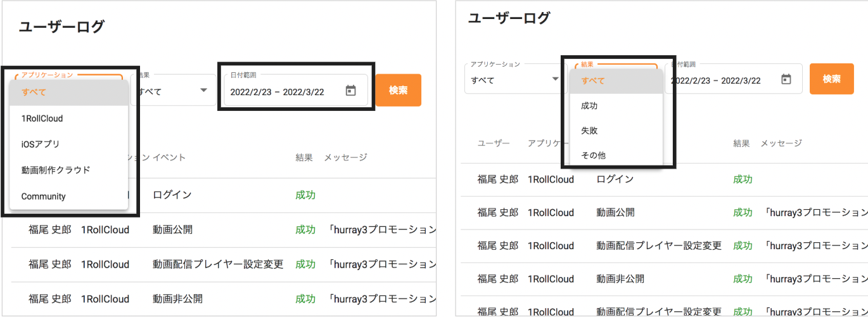This screenshot has height=317, width=868.
Task: Click 成功 result in right 動画非公開 row
Action: (743, 278)
